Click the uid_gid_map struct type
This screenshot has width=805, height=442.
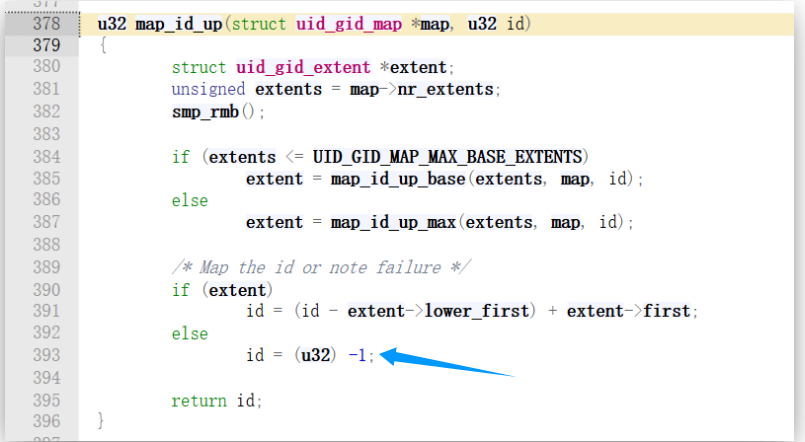pyautogui.click(x=349, y=24)
